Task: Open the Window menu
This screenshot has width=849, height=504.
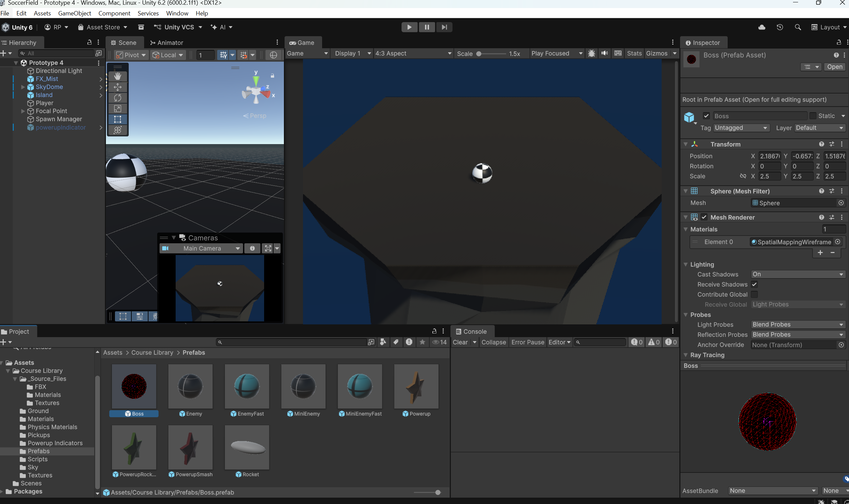Action: (177, 13)
